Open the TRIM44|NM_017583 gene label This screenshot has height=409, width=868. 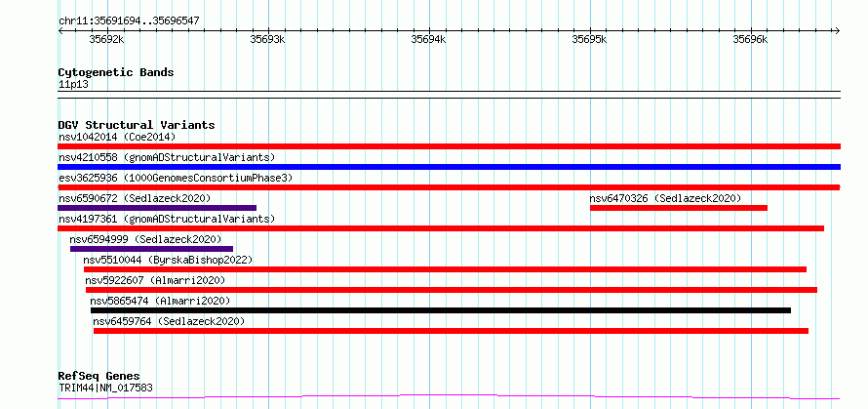105,388
